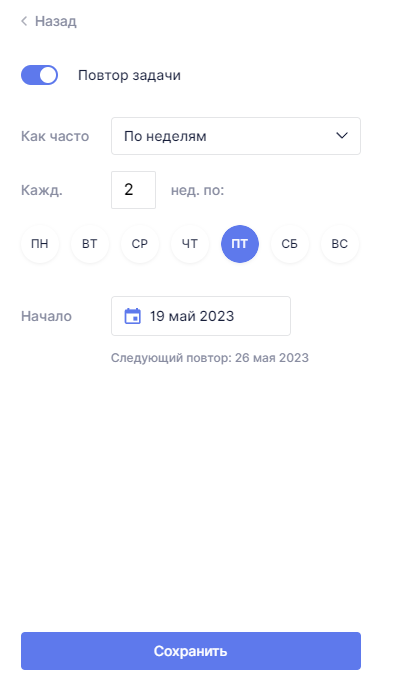Toggle the ВС Sunday day button

coord(340,244)
